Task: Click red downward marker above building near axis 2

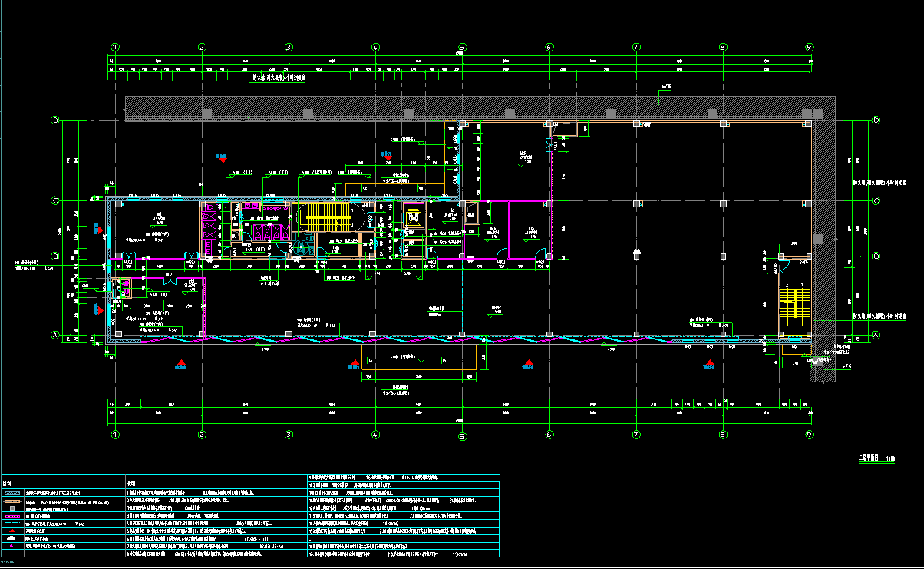Action: [221, 159]
